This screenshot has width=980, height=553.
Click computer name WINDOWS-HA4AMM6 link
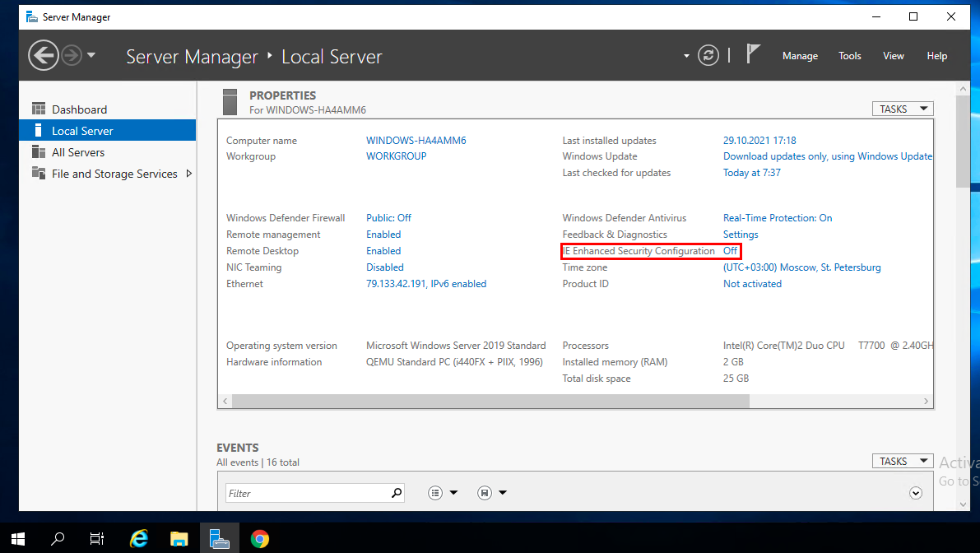416,141
